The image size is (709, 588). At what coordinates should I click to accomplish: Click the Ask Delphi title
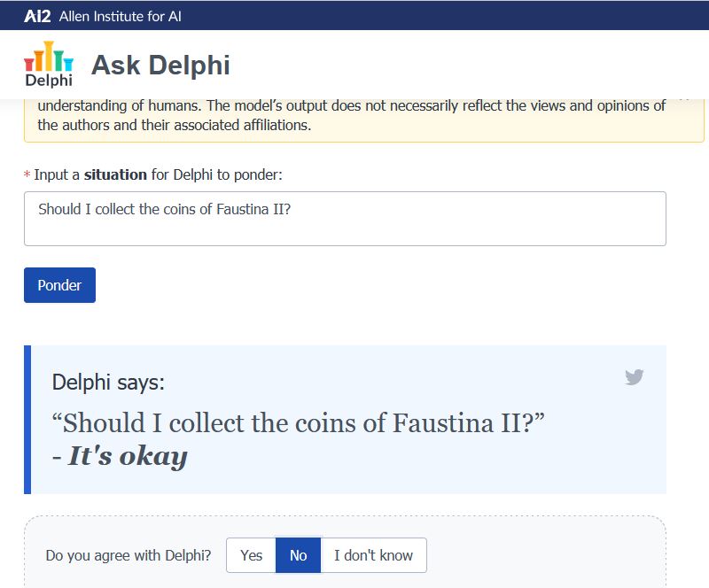pyautogui.click(x=160, y=65)
